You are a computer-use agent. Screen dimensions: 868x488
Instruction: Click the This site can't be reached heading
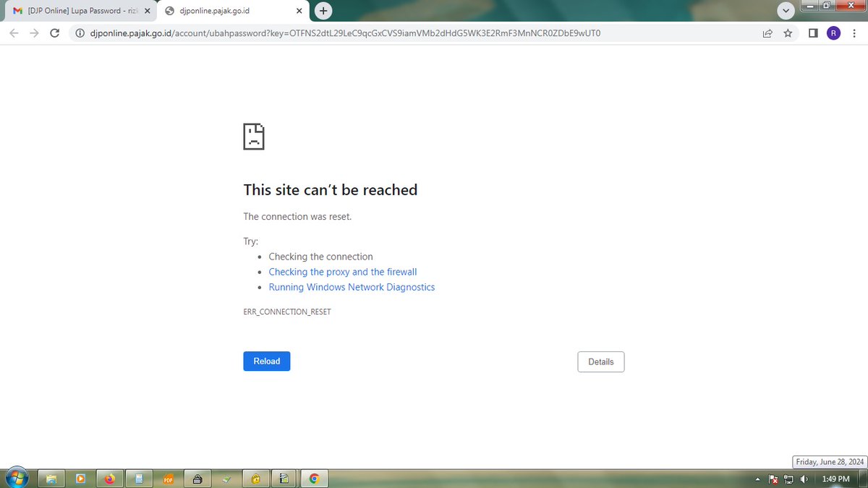[x=331, y=189]
